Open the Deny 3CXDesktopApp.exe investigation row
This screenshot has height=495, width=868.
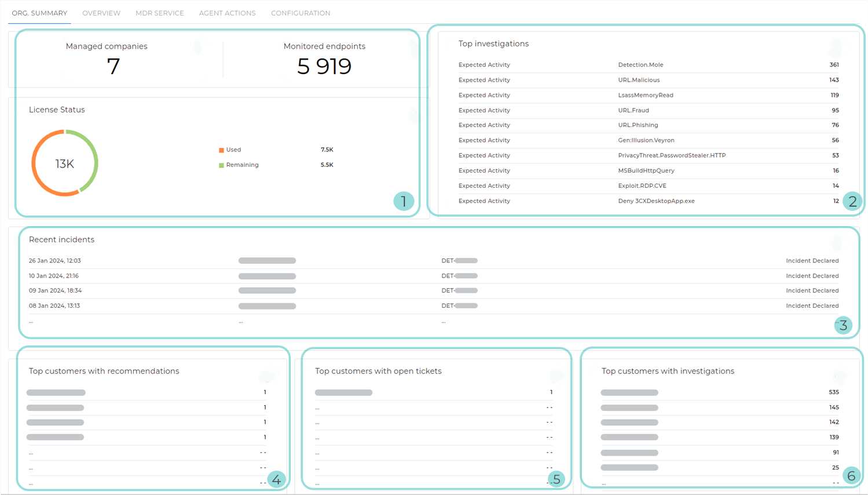656,201
